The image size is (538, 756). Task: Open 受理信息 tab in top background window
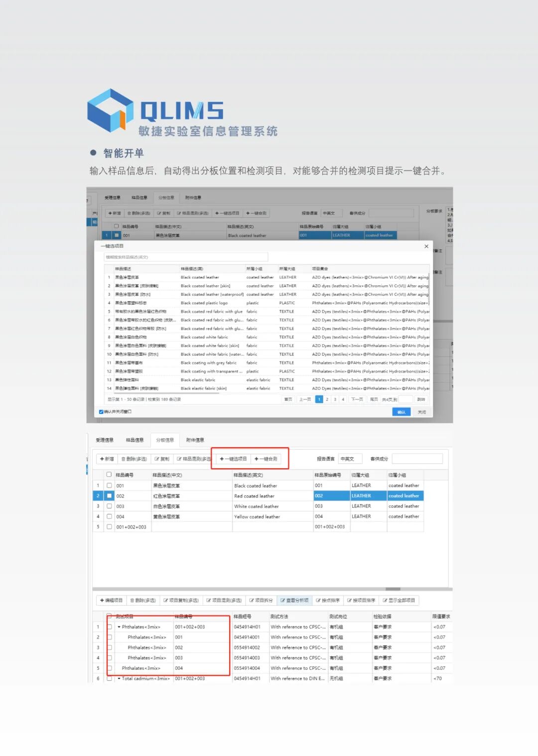coord(112,198)
